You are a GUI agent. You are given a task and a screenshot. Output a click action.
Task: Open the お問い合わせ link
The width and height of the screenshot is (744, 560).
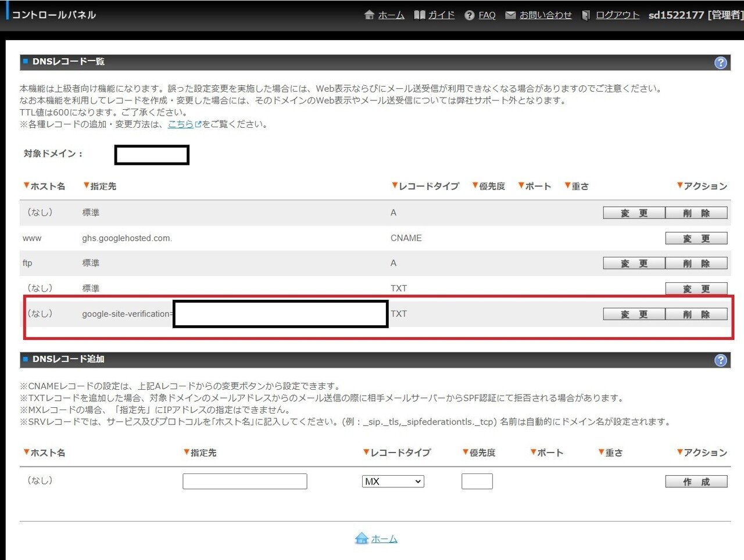pos(545,15)
